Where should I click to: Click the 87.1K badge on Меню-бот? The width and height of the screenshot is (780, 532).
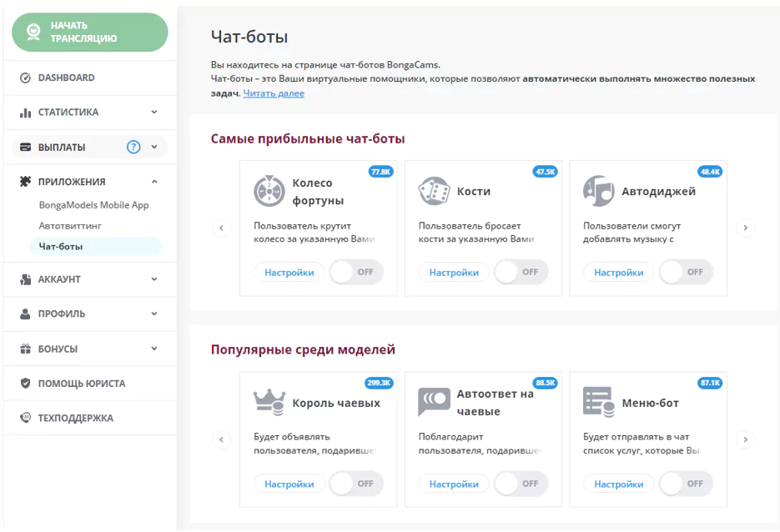coord(710,383)
